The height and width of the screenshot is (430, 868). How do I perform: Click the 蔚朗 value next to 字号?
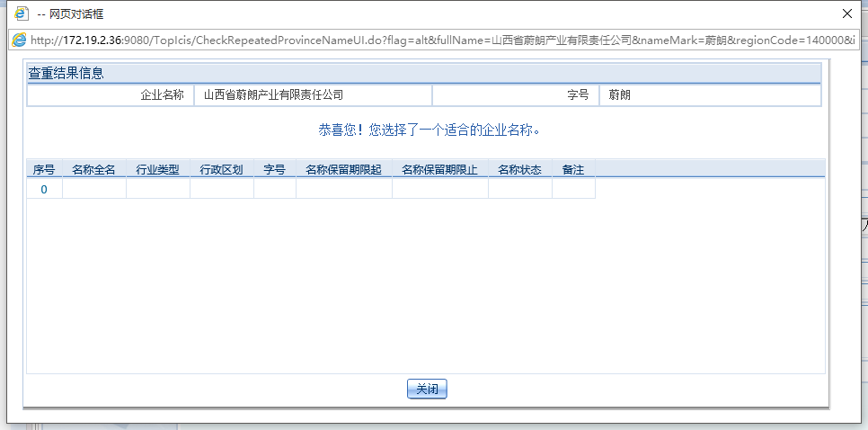pos(619,95)
